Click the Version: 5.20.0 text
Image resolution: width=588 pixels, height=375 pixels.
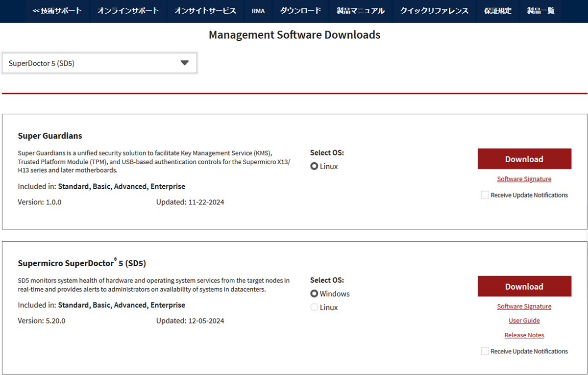click(x=42, y=321)
